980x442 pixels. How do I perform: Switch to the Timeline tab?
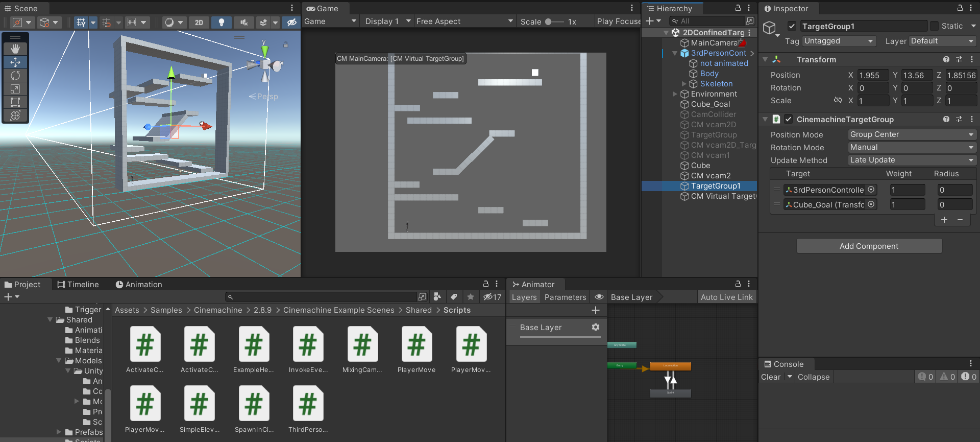point(78,285)
